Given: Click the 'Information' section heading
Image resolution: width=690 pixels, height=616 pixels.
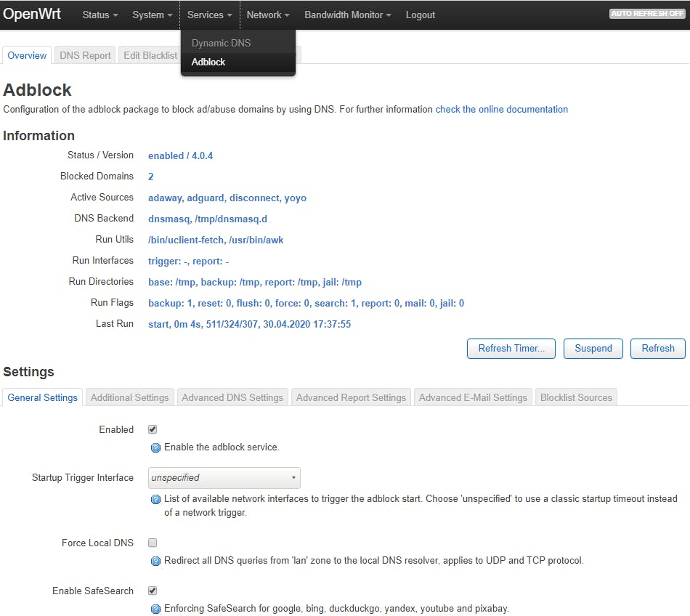Looking at the screenshot, I should point(38,136).
